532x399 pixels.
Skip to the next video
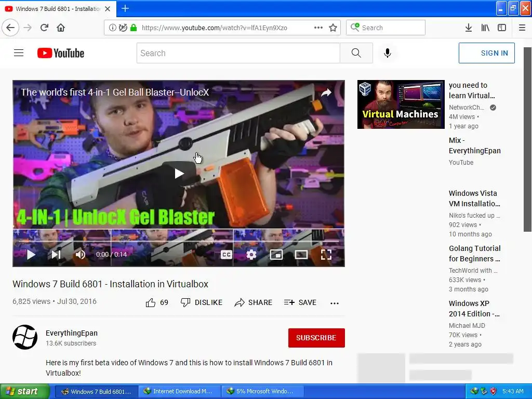coord(56,255)
